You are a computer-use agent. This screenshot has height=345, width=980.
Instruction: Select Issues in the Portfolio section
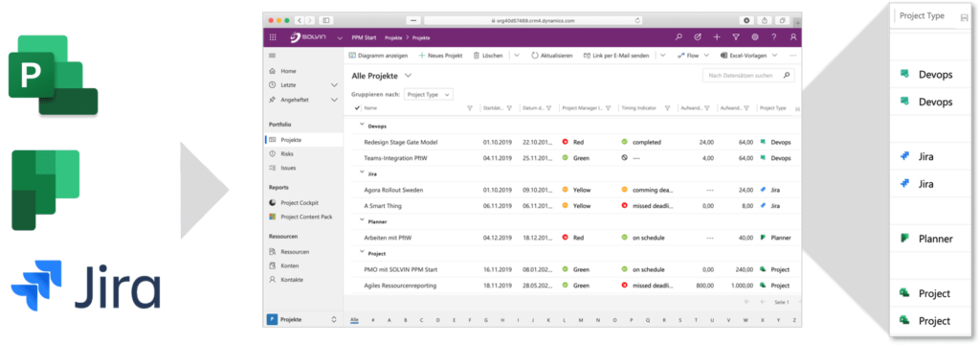[288, 168]
